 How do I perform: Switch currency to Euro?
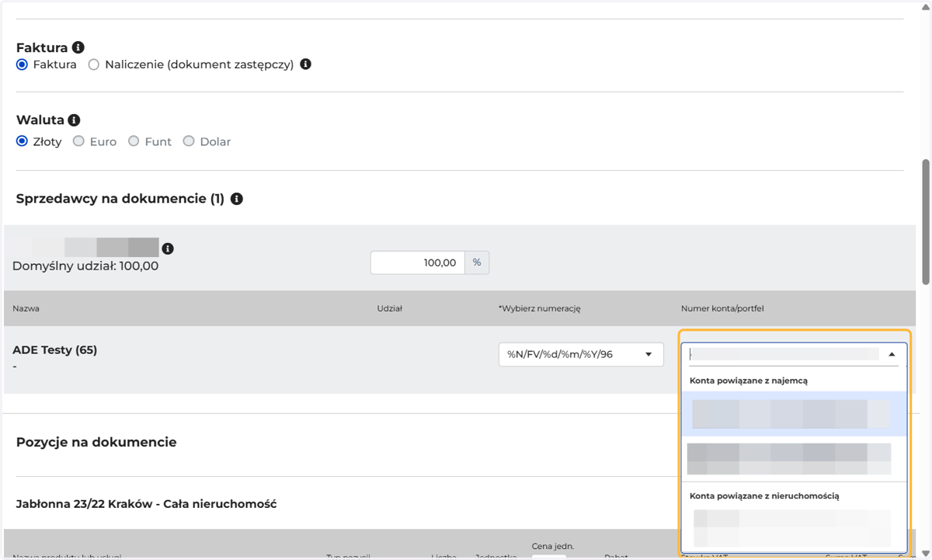tap(78, 141)
